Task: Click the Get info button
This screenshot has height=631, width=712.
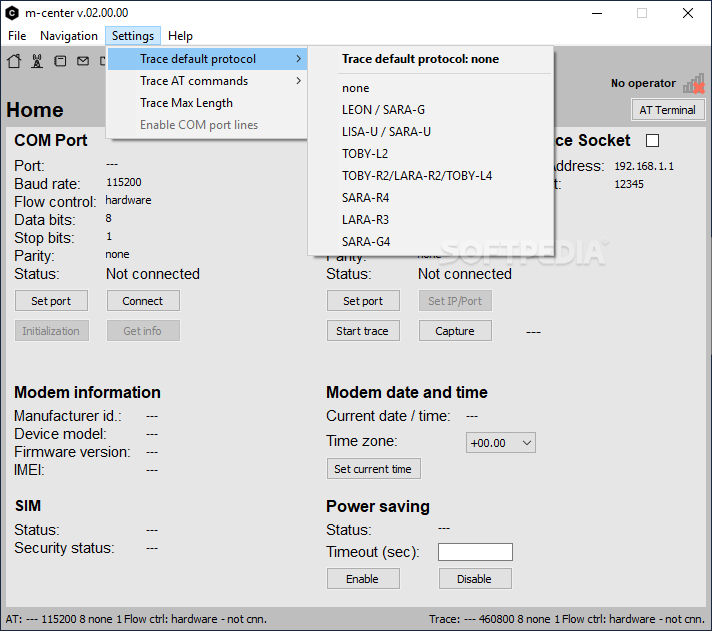Action: (x=143, y=331)
